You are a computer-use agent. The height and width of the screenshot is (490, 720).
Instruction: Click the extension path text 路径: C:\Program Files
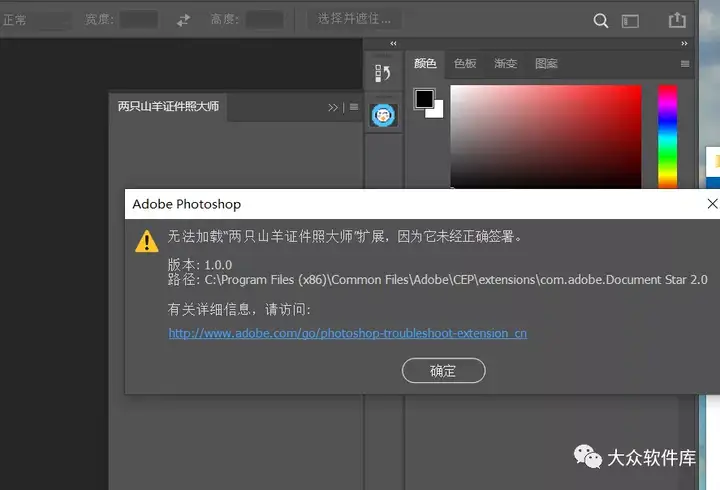tap(438, 280)
